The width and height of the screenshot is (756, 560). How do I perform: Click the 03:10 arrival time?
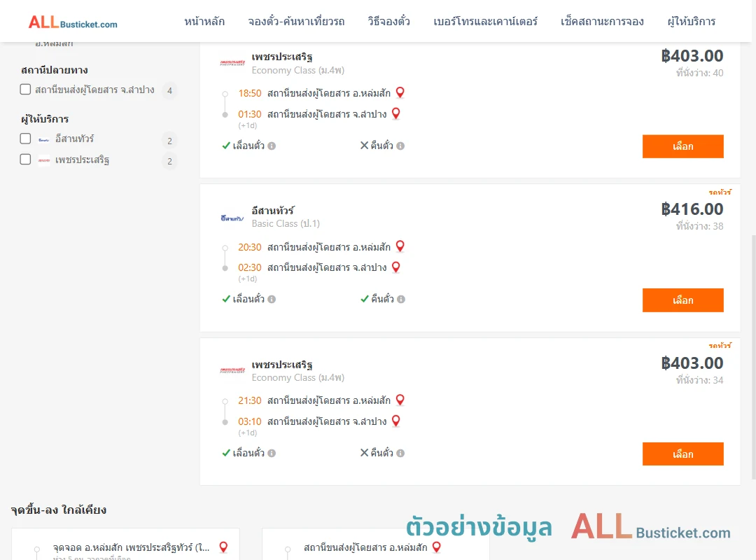[x=250, y=421]
